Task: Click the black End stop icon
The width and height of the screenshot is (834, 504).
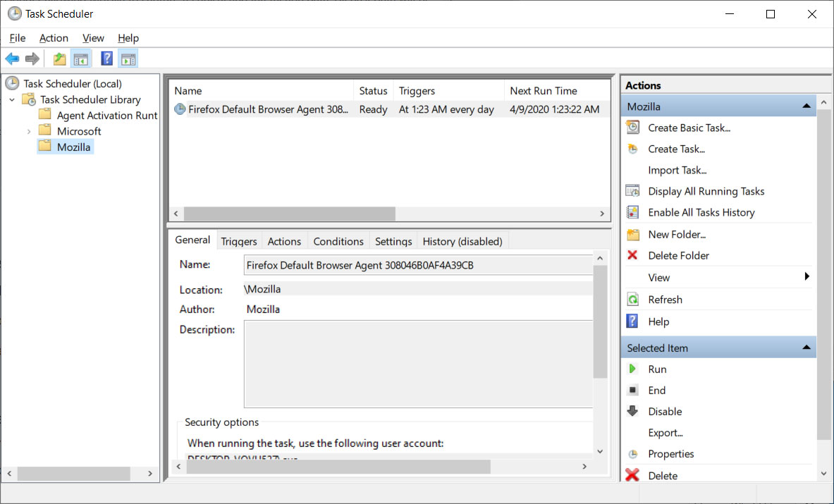Action: 632,391
